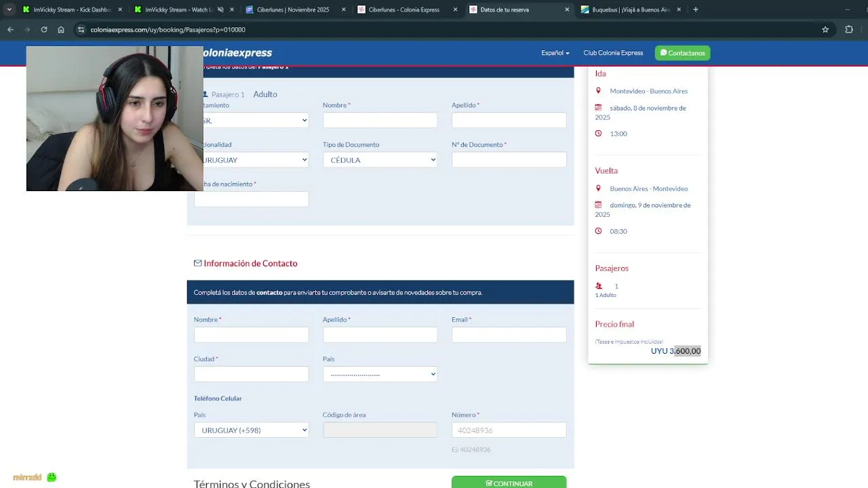Click the coloniaexpress logo

237,53
